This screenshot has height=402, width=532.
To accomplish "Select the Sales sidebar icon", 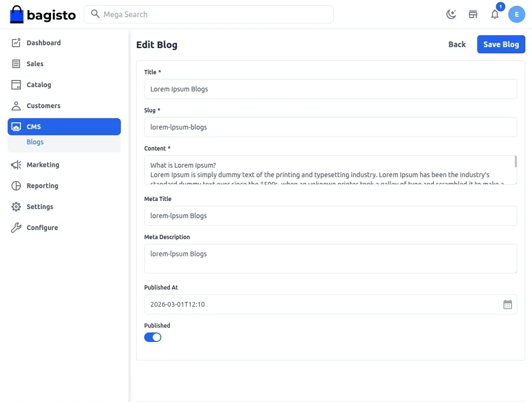I will [x=15, y=64].
